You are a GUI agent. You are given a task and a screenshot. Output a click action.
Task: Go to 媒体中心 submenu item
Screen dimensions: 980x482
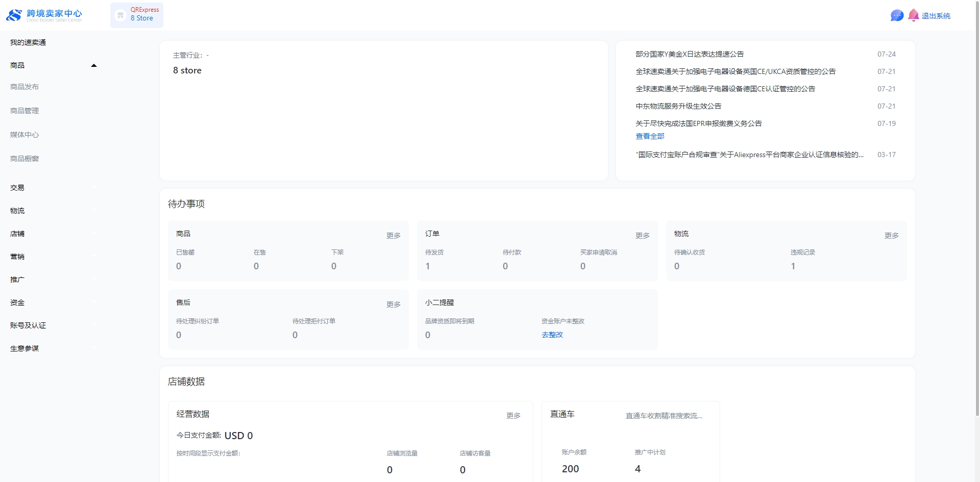coord(24,135)
